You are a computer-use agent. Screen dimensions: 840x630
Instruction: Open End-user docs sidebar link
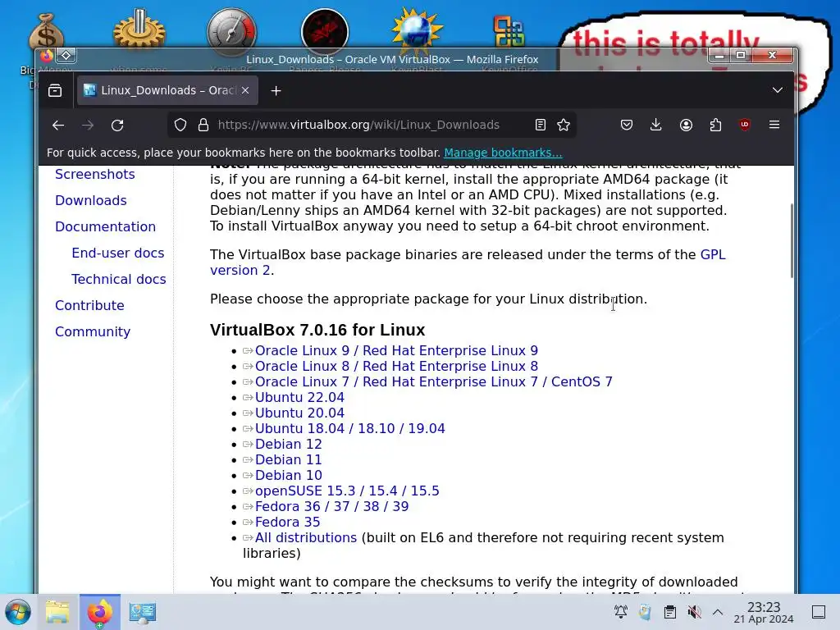(118, 253)
